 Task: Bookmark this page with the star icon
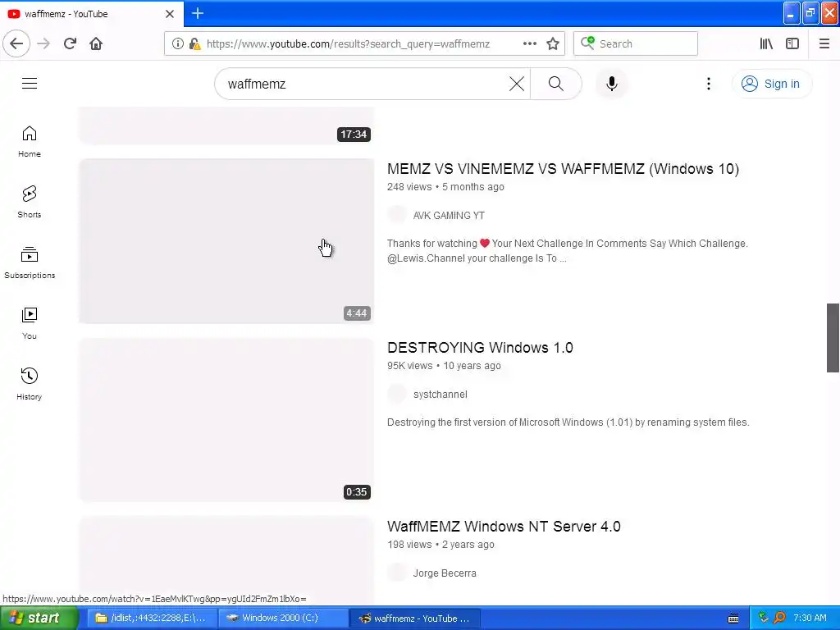coord(553,43)
